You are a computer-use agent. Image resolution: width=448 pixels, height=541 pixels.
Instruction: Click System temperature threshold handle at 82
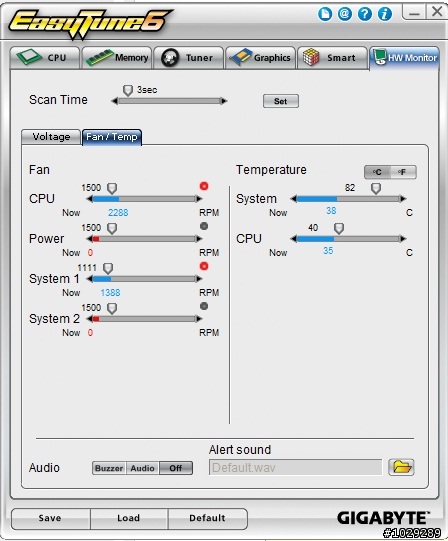376,188
